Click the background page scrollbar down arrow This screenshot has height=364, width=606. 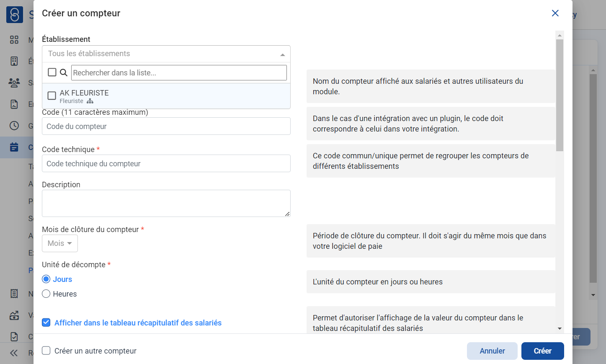(x=593, y=295)
